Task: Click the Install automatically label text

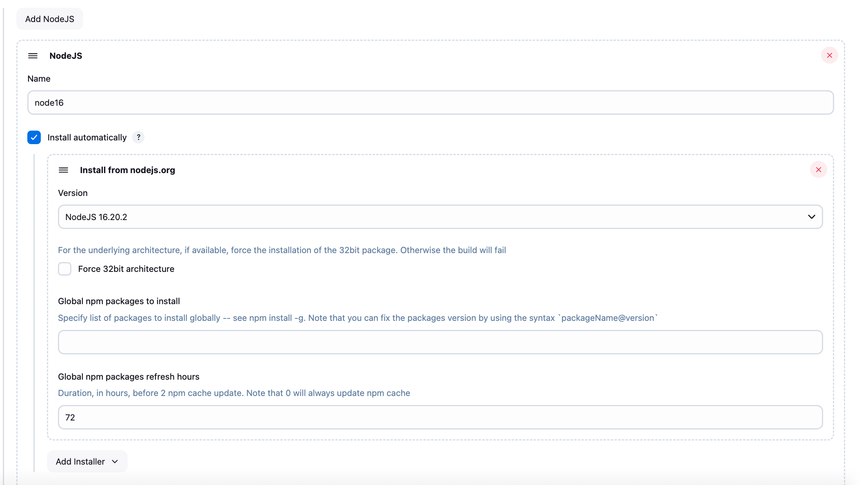Action: [87, 138]
